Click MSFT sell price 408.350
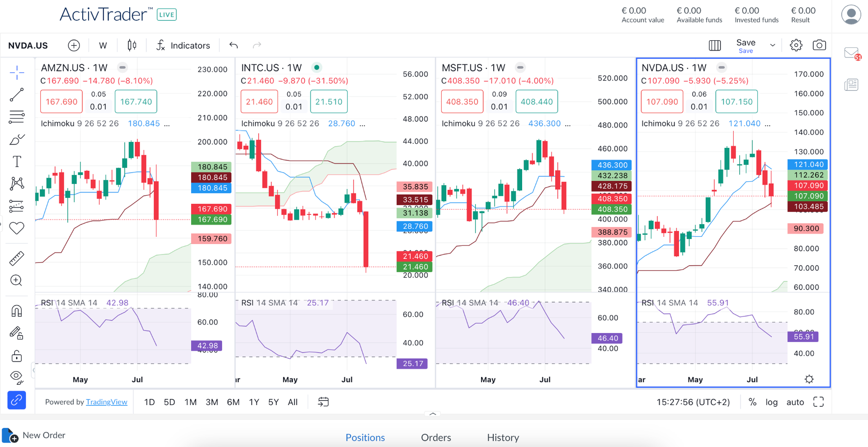Screen dimensions: 868x447 pyautogui.click(x=462, y=102)
